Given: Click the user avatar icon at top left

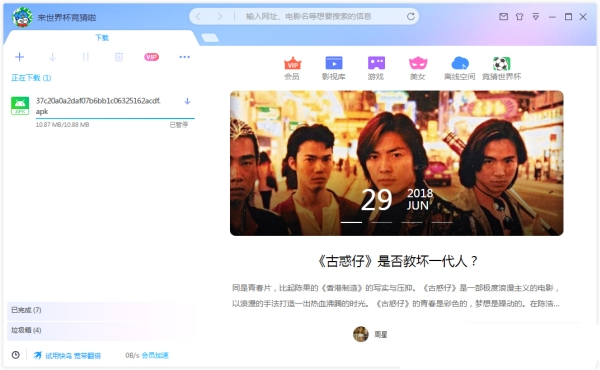Looking at the screenshot, I should (22, 17).
